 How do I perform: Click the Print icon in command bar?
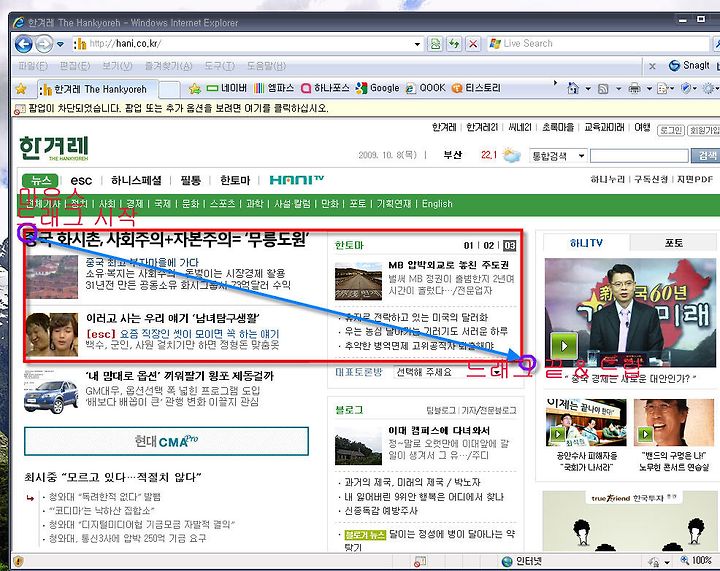[634, 89]
